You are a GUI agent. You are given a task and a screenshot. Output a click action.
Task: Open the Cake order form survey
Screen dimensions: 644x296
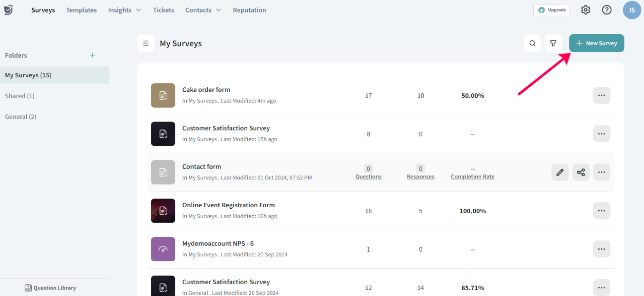206,90
